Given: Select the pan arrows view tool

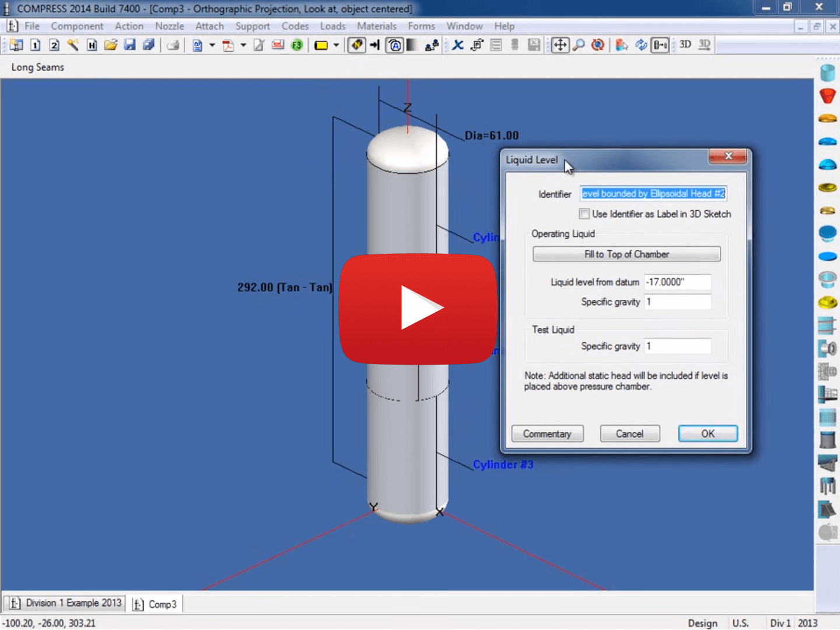Looking at the screenshot, I should (560, 45).
